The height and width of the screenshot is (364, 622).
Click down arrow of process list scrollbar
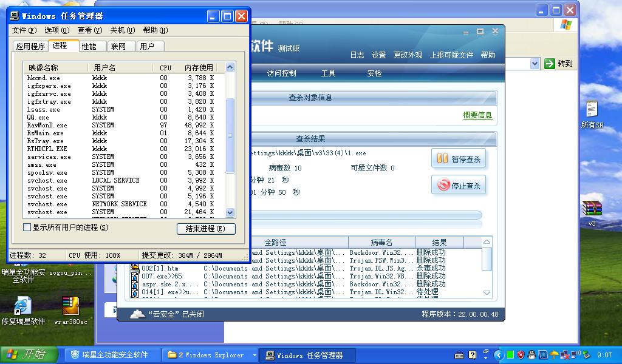click(230, 213)
